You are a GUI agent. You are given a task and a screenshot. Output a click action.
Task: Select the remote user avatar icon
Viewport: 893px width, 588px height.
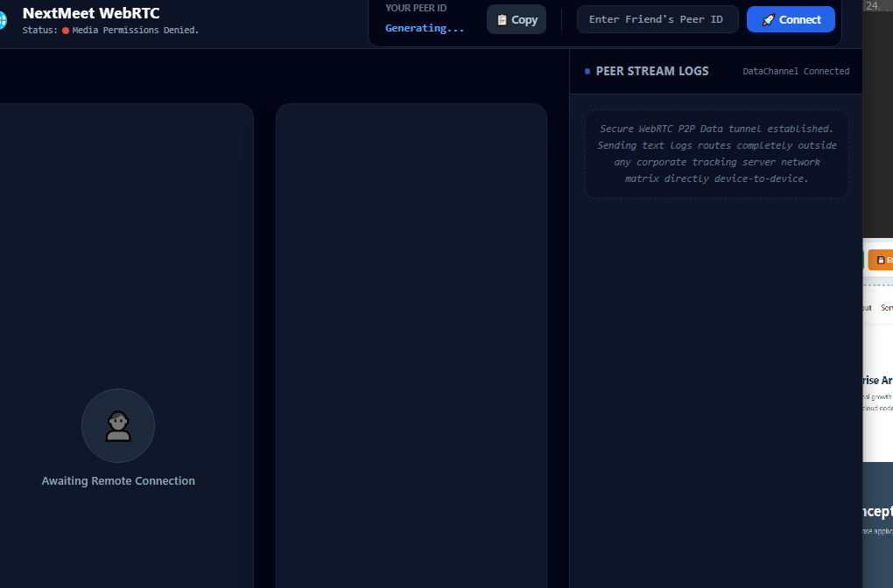(x=118, y=426)
